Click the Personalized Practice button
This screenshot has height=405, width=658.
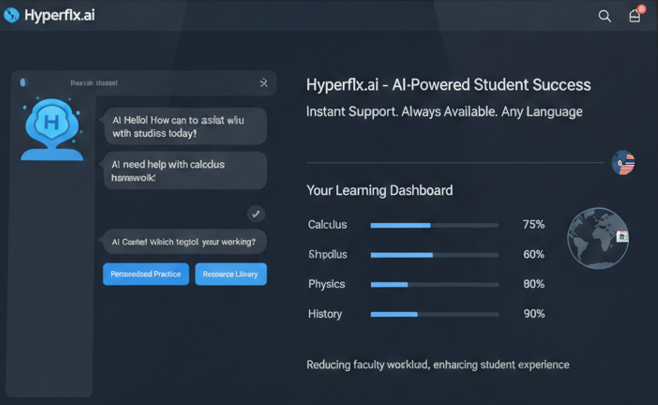146,274
